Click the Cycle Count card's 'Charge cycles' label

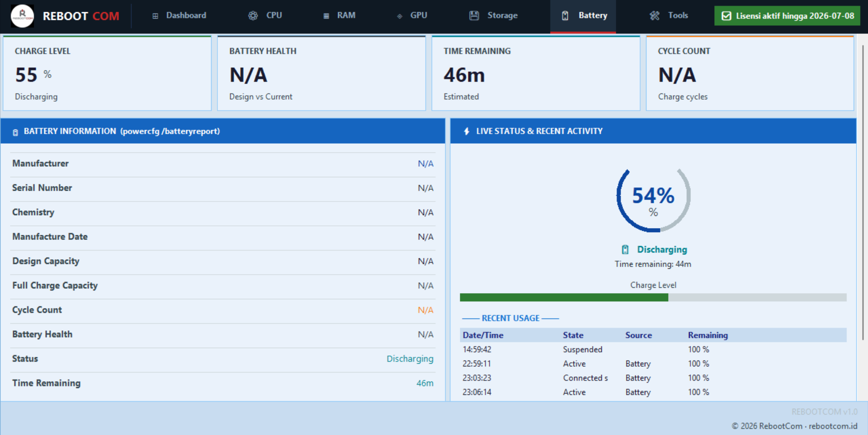coord(683,97)
